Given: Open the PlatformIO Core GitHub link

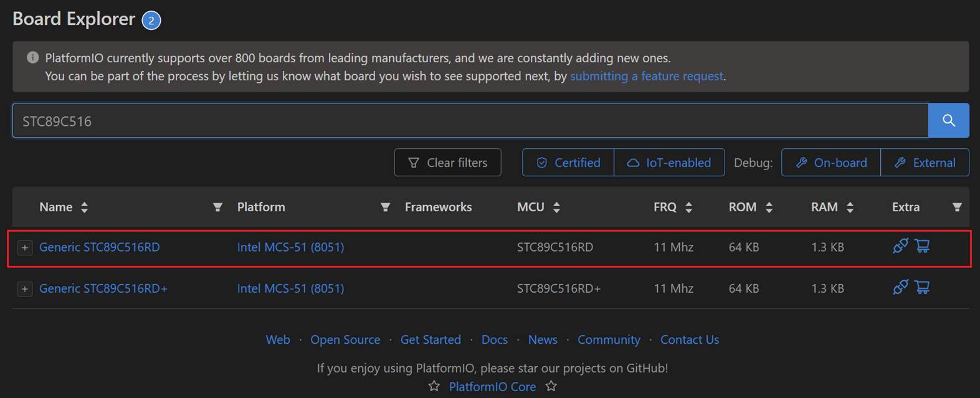Looking at the screenshot, I should (492, 387).
